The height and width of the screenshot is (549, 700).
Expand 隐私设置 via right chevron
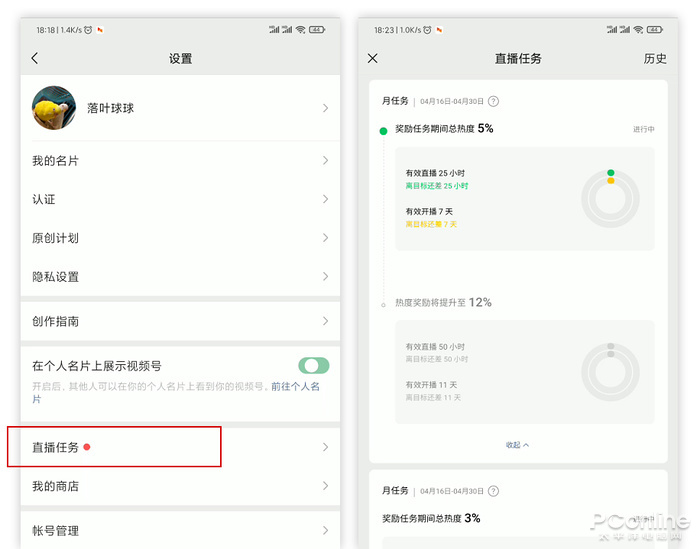click(325, 276)
